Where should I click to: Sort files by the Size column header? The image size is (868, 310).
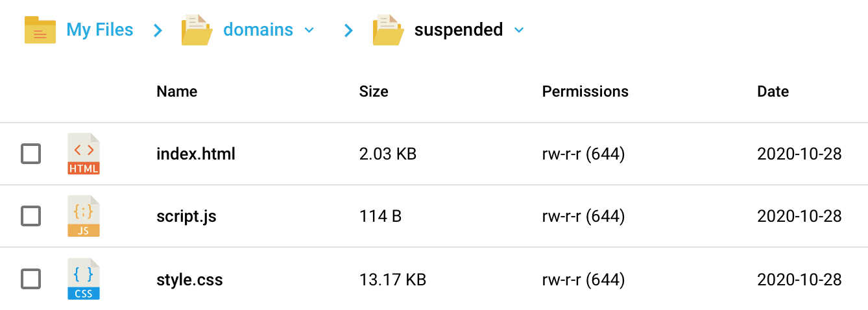374,91
